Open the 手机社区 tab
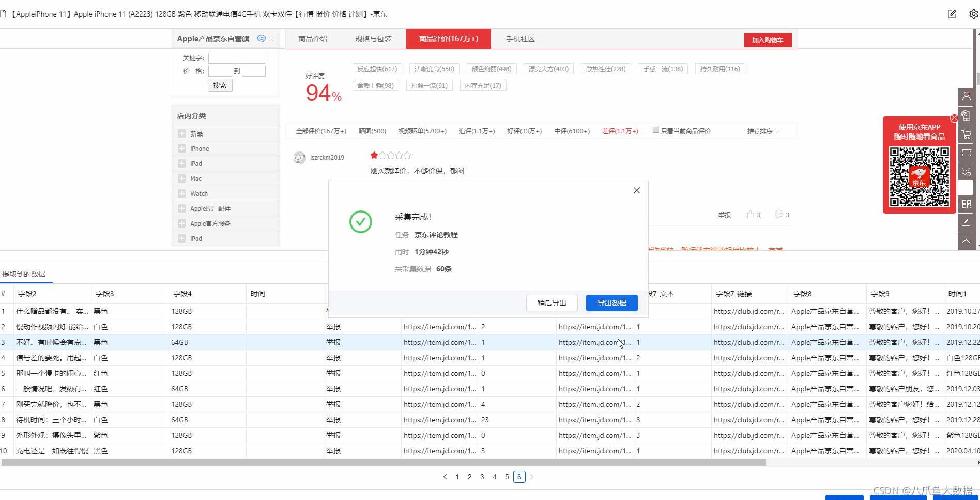 pos(520,39)
